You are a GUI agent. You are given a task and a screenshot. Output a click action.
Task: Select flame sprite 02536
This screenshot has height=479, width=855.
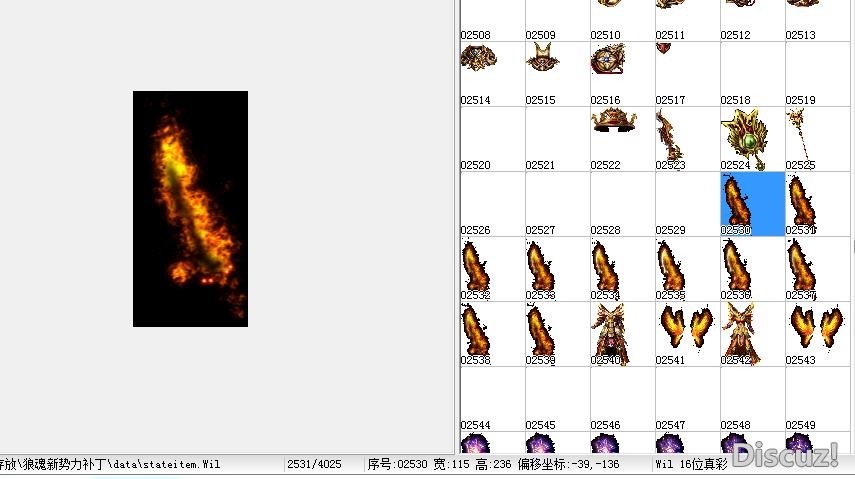[x=752, y=269]
